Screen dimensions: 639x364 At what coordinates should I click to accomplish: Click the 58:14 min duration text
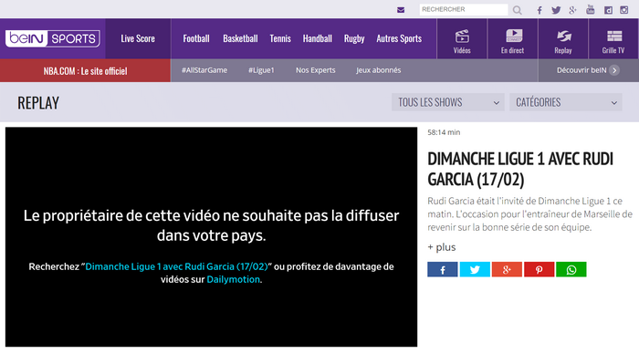(x=444, y=132)
